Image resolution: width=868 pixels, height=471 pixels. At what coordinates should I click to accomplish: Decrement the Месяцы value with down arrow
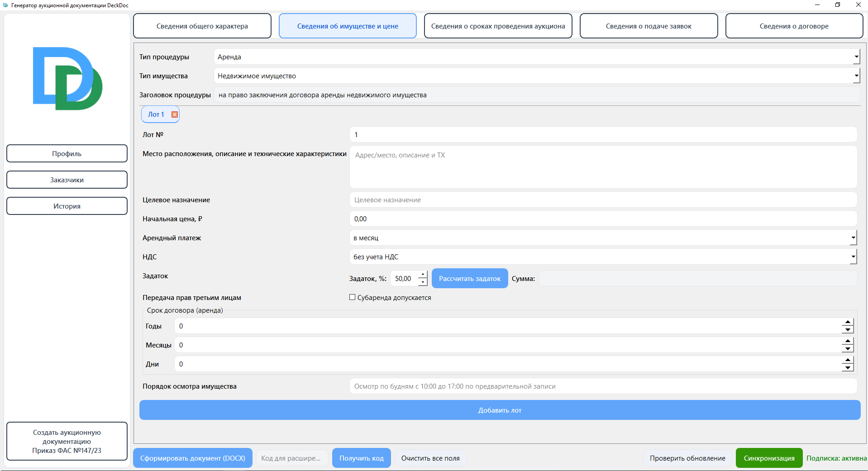[847, 349]
